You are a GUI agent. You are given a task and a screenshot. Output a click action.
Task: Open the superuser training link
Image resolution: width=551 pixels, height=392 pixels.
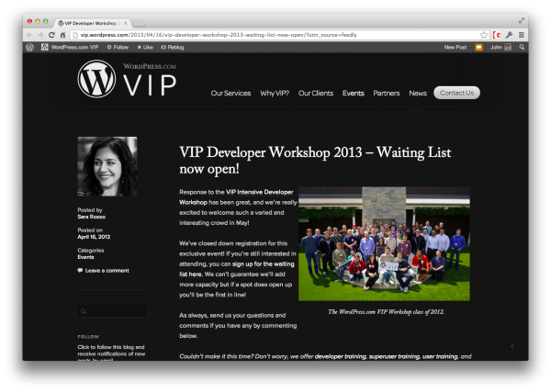pyautogui.click(x=394, y=356)
